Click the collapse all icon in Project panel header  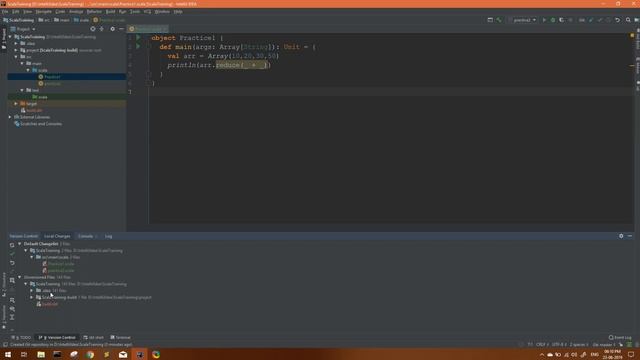click(x=102, y=29)
